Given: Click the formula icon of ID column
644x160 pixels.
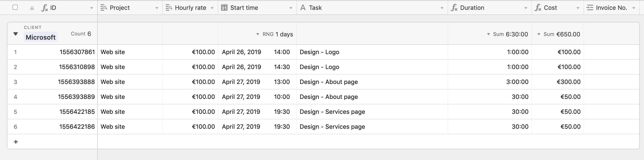Looking at the screenshot, I should click(44, 8).
